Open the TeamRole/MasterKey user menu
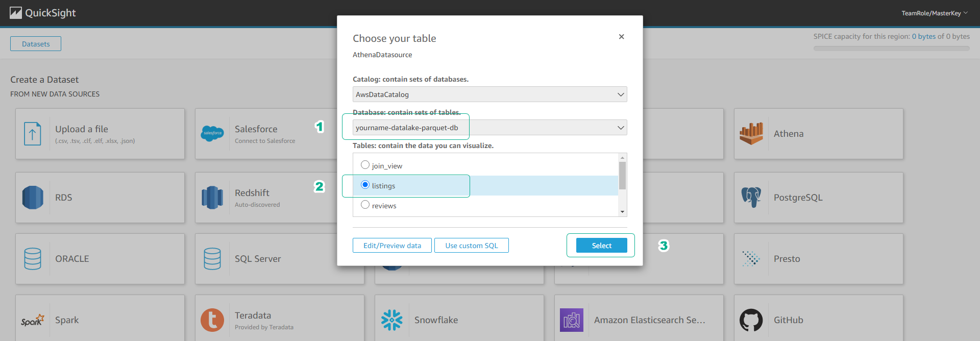The height and width of the screenshot is (341, 980). [934, 13]
